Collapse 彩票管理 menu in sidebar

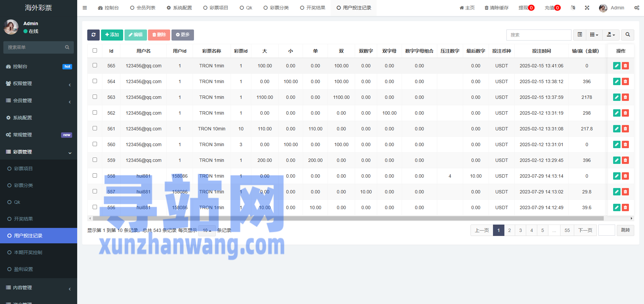pos(39,152)
